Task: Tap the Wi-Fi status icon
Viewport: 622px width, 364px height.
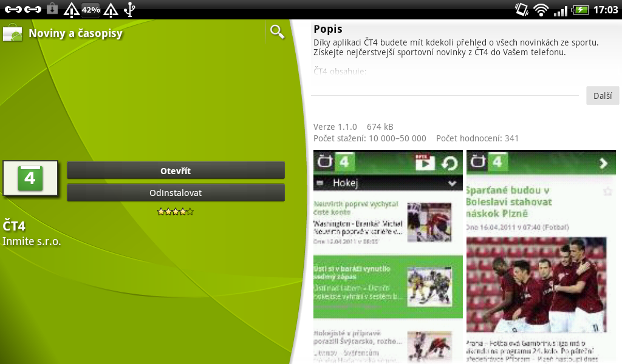Action: click(x=541, y=9)
